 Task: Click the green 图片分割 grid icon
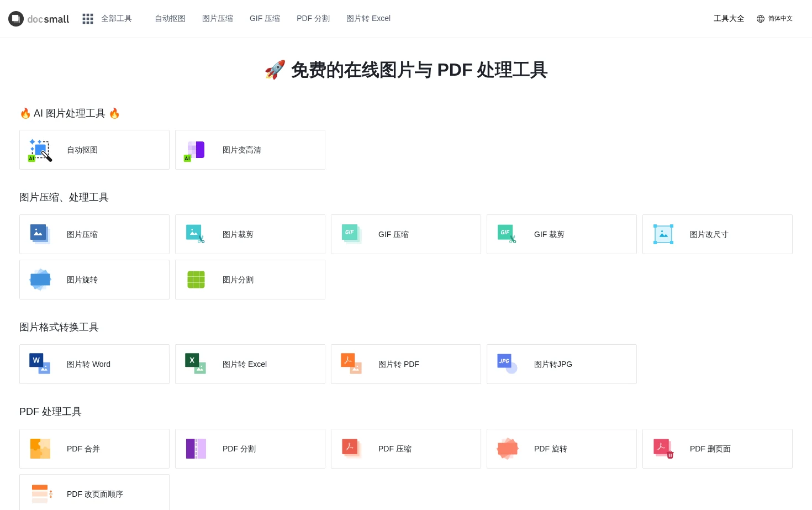pyautogui.click(x=196, y=280)
